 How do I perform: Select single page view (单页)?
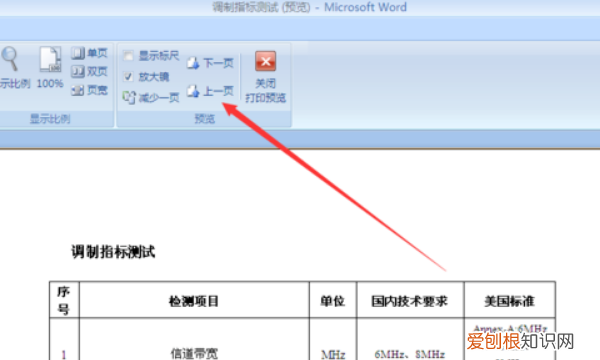tap(89, 53)
